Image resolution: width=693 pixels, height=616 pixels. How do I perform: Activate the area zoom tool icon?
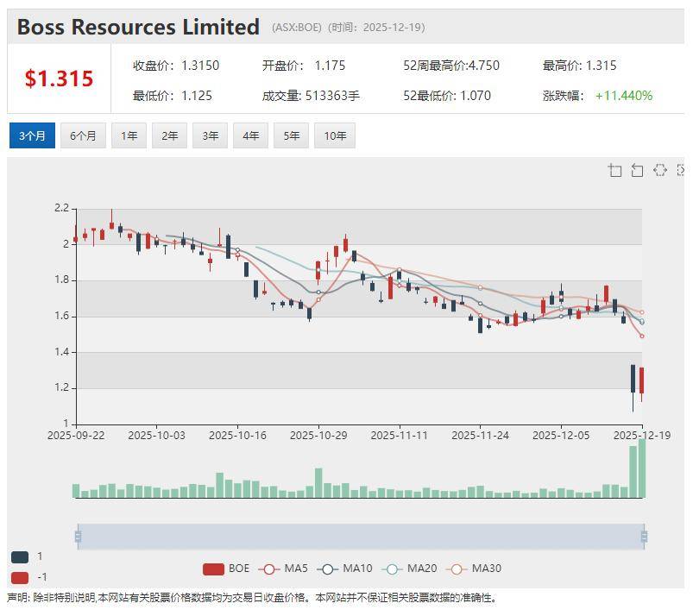[x=614, y=170]
